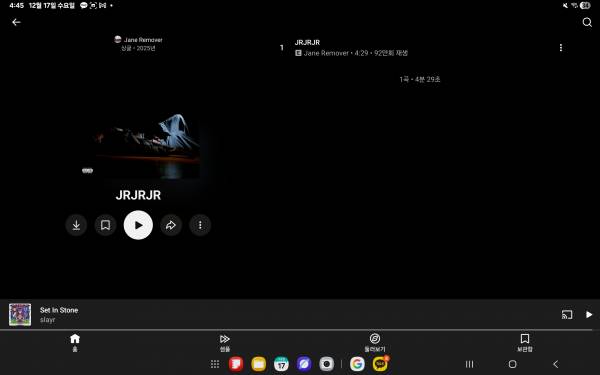Play the JRJRJR single
This screenshot has height=375, width=600.
[138, 225]
